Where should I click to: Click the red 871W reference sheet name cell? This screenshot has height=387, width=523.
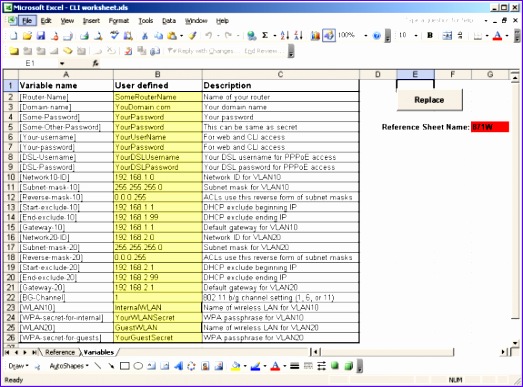coord(490,127)
